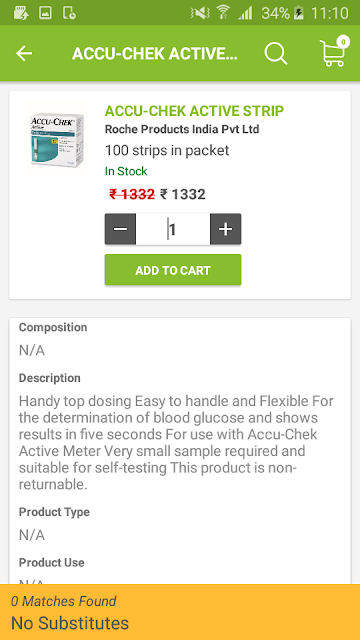The image size is (360, 640).
Task: Tap the Wi-Fi status bar icon
Action: click(223, 13)
